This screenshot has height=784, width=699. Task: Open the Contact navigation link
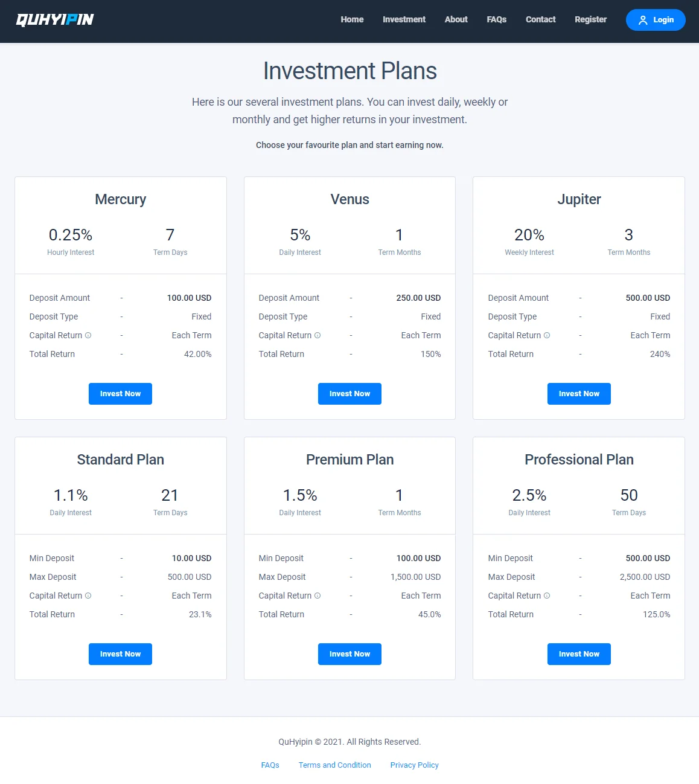click(540, 19)
